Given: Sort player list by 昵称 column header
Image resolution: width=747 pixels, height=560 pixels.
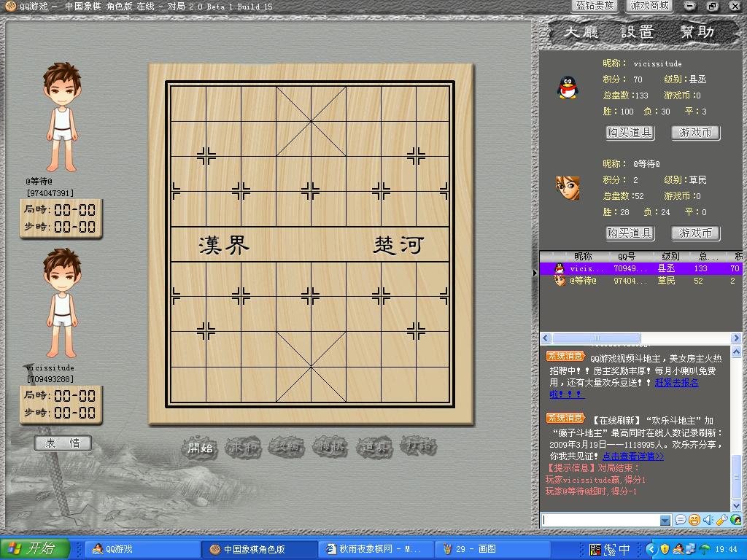Looking at the screenshot, I should click(x=583, y=256).
